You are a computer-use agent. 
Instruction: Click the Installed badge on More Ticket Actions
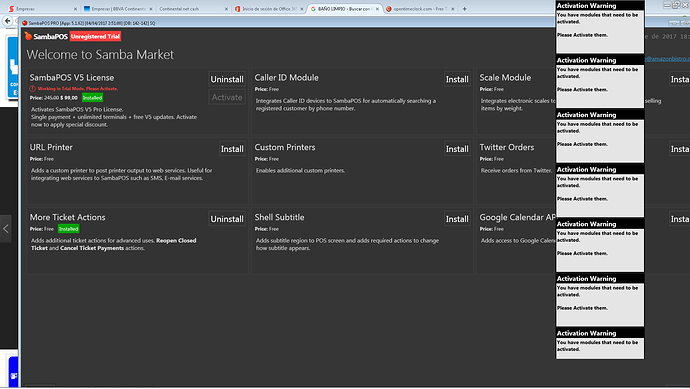click(x=68, y=229)
